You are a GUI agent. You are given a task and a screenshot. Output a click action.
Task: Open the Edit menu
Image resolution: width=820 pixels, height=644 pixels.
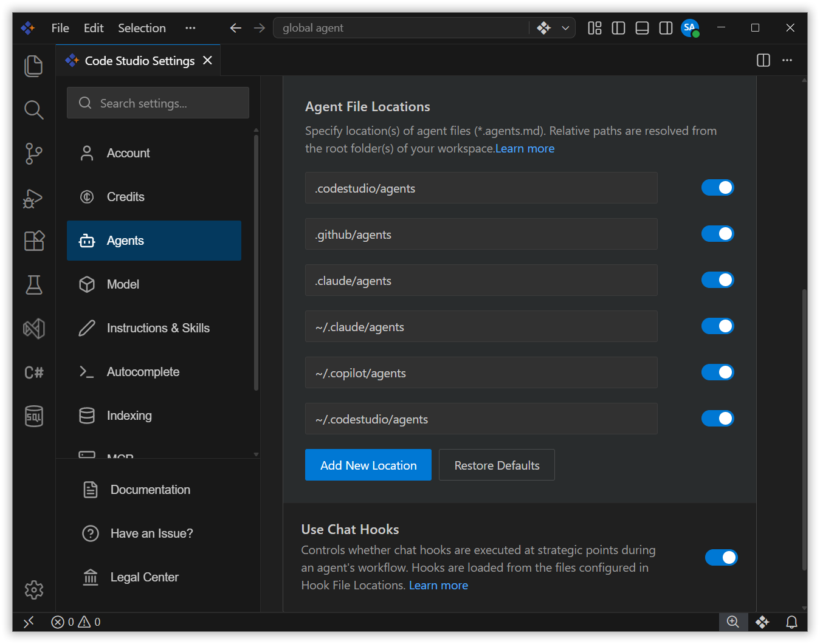[94, 28]
